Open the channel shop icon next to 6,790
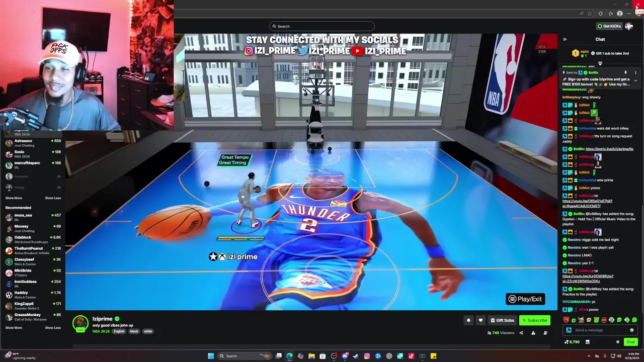The width and height of the screenshot is (644, 362). coord(587,342)
